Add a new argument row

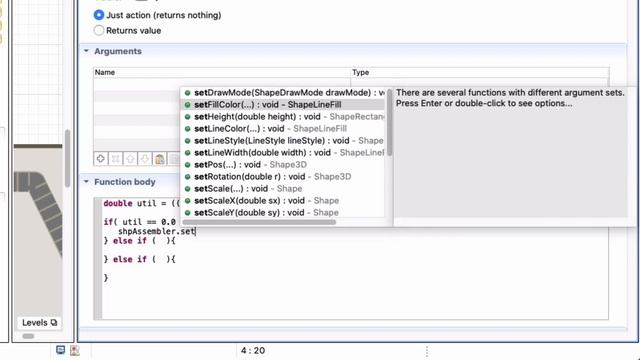101,159
